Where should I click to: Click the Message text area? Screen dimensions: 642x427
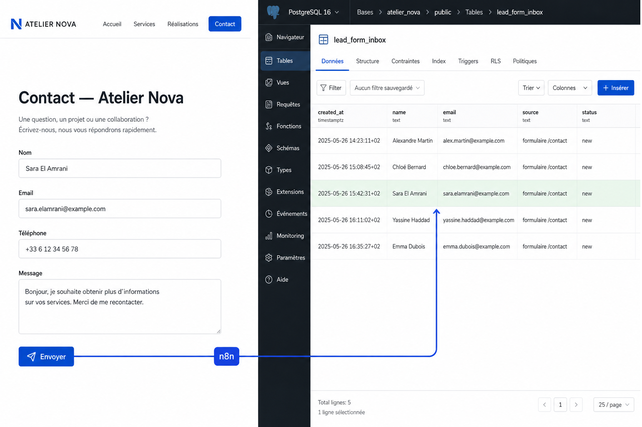(x=120, y=307)
